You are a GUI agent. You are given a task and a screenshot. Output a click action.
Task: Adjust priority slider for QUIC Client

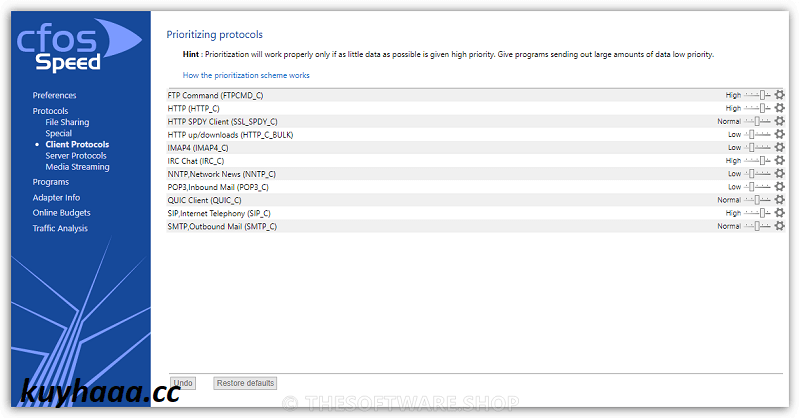coord(757,200)
